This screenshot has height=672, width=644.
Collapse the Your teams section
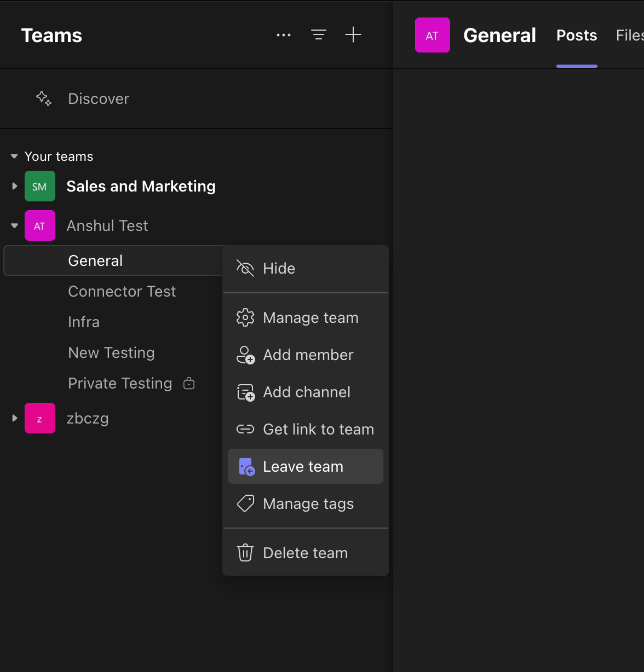point(14,157)
